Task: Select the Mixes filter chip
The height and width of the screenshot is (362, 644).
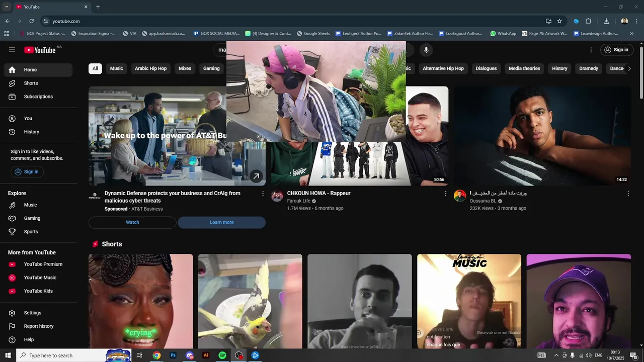Action: [185, 68]
